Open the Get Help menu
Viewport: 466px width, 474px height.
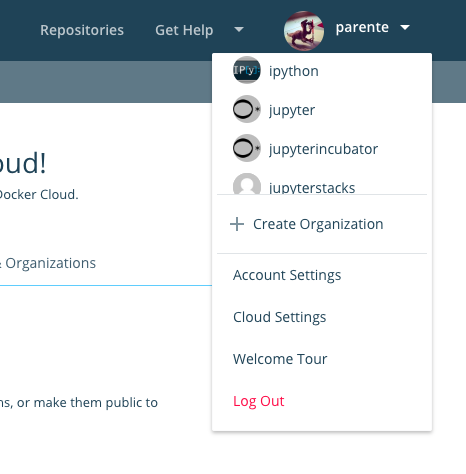pyautogui.click(x=184, y=30)
